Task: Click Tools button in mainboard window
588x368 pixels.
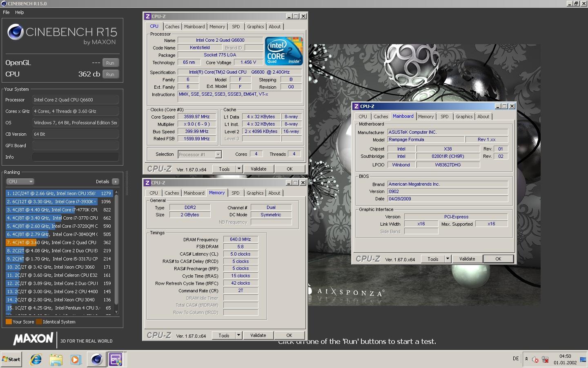Action: pyautogui.click(x=433, y=259)
